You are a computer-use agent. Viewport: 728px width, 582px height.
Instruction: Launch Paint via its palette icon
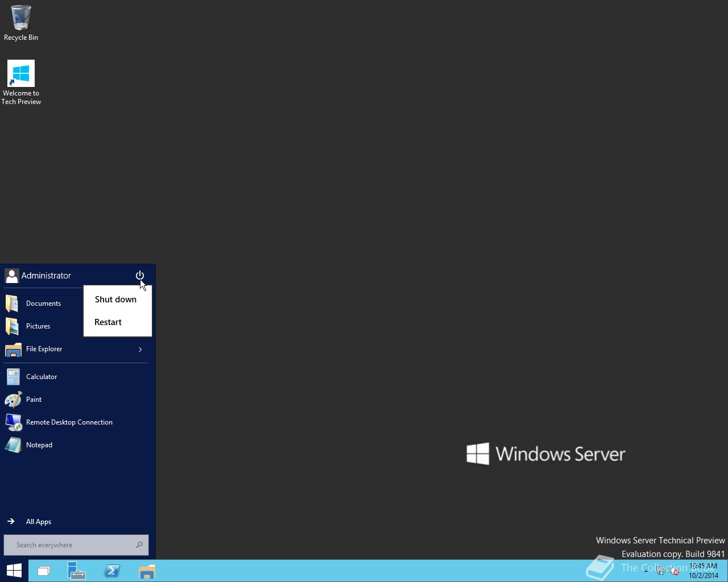click(13, 400)
